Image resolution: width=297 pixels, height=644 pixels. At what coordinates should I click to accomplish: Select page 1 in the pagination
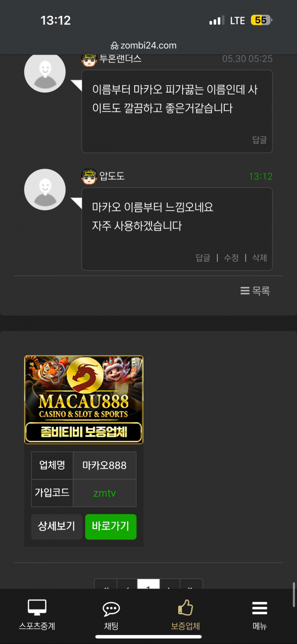148,584
